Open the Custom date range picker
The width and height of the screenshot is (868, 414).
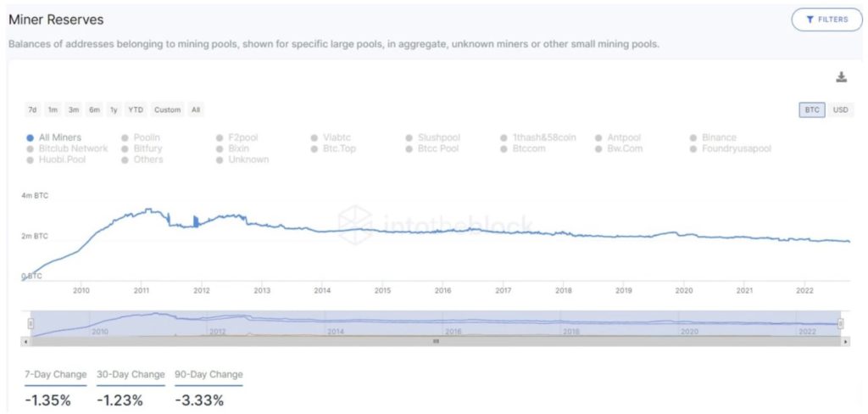pyautogui.click(x=167, y=109)
